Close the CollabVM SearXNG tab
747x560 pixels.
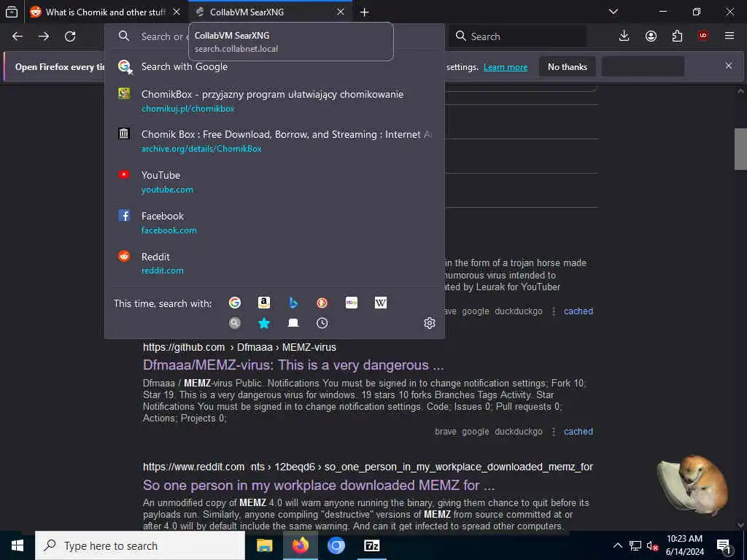pyautogui.click(x=341, y=12)
